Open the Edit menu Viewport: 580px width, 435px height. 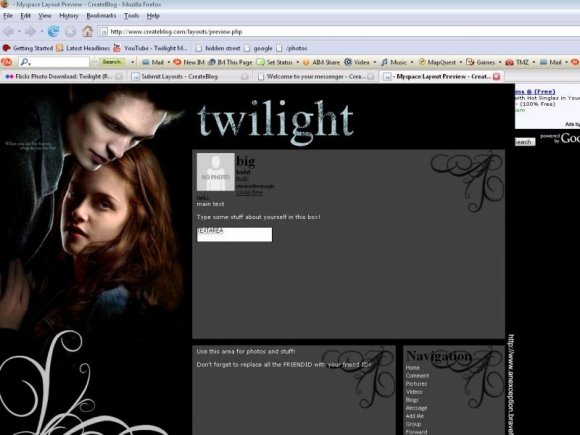pos(26,16)
